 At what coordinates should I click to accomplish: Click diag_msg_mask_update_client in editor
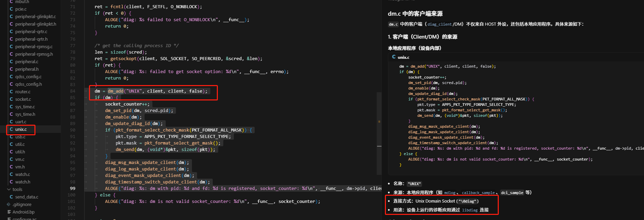pos(140,162)
